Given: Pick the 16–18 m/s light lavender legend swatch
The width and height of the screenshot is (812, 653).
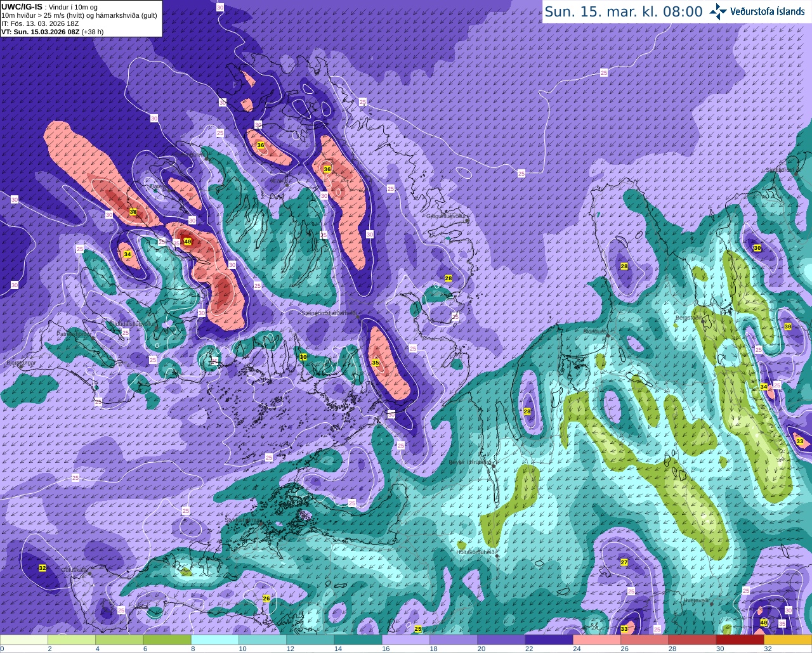Looking at the screenshot, I should 406,640.
